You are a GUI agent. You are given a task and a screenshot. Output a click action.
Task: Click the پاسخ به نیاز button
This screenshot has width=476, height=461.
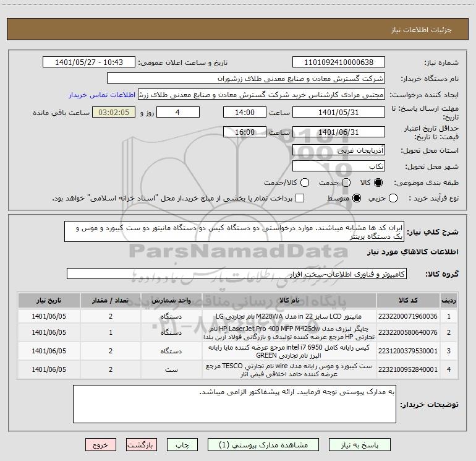coord(359,445)
